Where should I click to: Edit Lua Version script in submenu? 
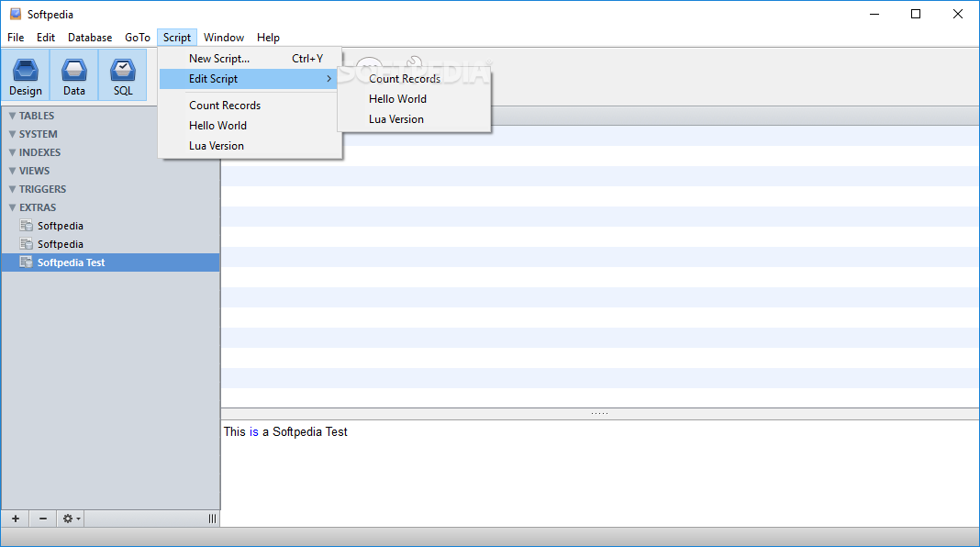click(415, 118)
